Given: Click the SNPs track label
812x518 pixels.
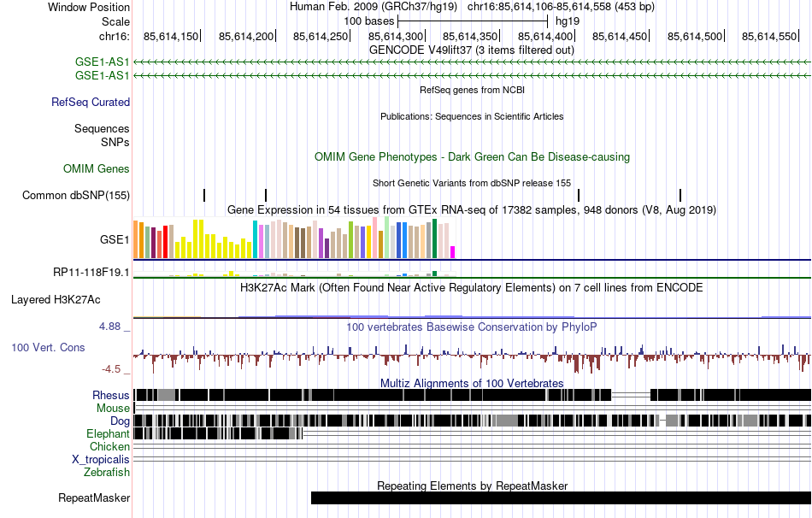Looking at the screenshot, I should pyautogui.click(x=115, y=142).
